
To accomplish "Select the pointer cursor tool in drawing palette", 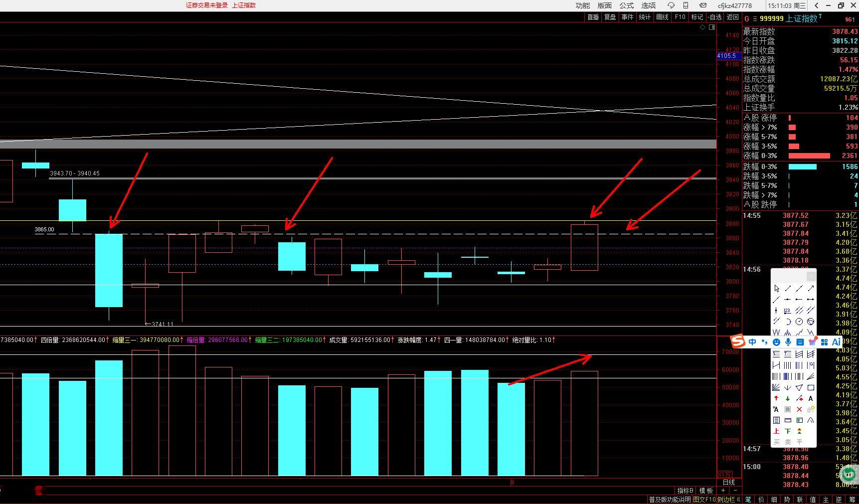I will coord(776,289).
